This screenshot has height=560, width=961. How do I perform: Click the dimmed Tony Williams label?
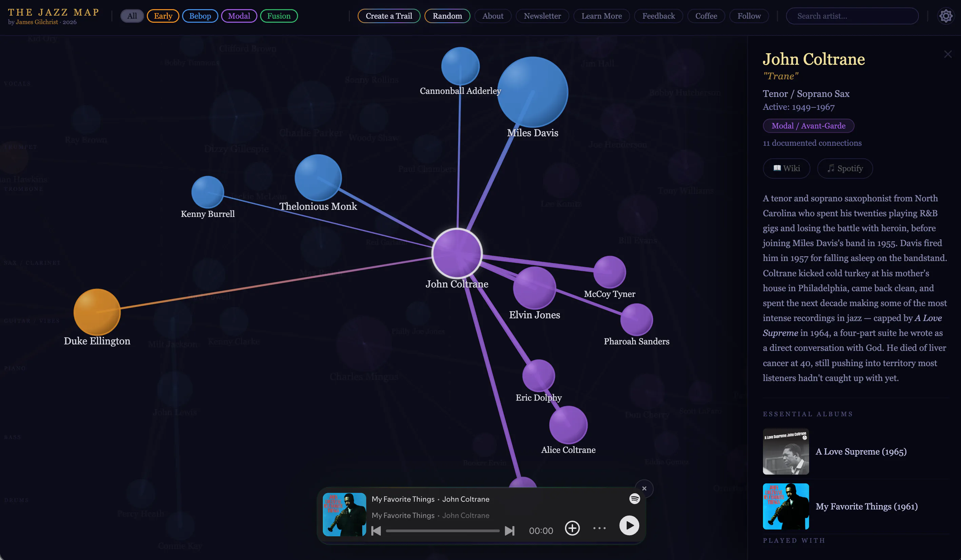click(686, 191)
